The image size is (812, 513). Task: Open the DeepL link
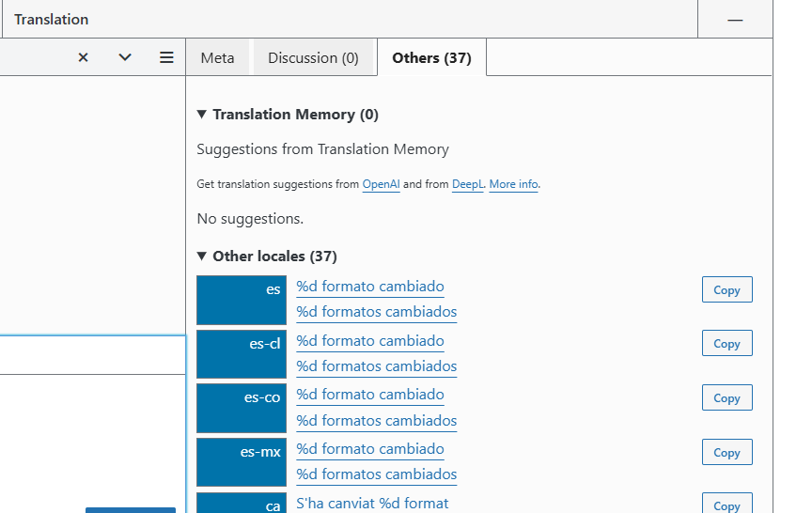tap(467, 185)
